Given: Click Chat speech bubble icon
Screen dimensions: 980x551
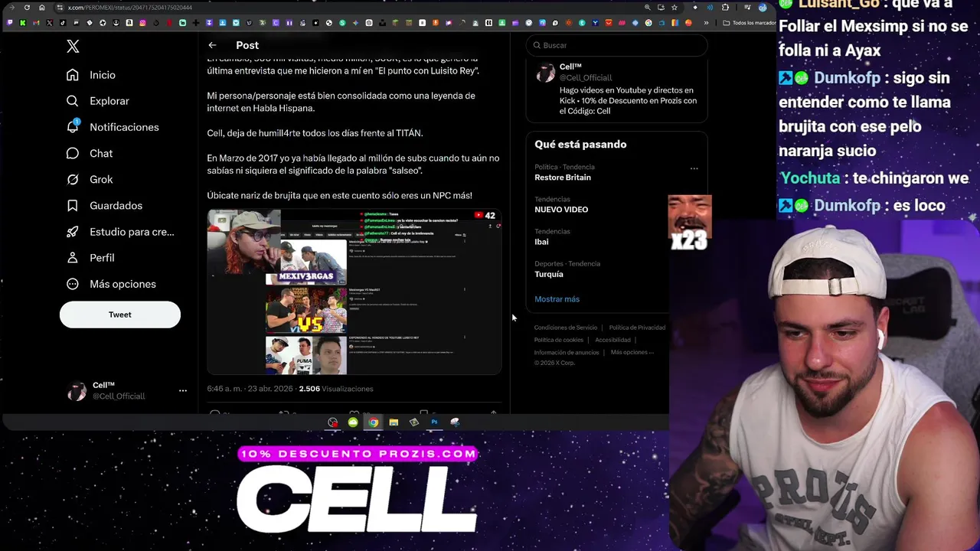Looking at the screenshot, I should tap(72, 153).
